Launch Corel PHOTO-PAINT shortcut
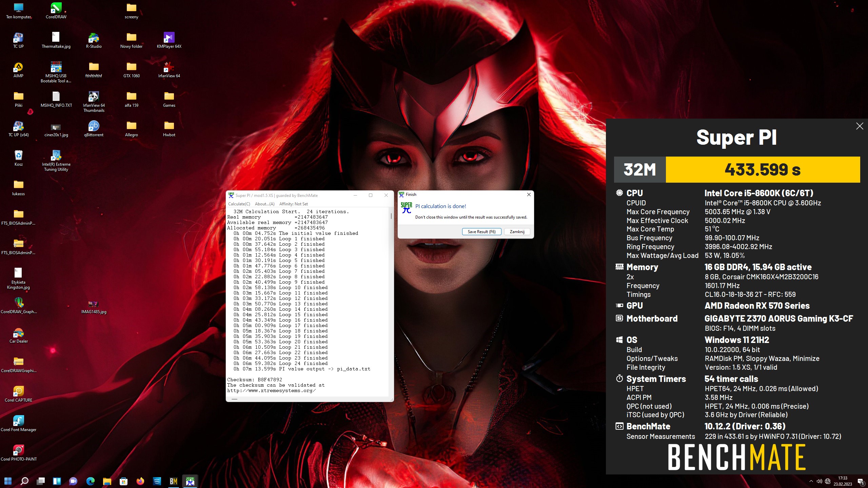The image size is (868, 488). click(x=18, y=453)
